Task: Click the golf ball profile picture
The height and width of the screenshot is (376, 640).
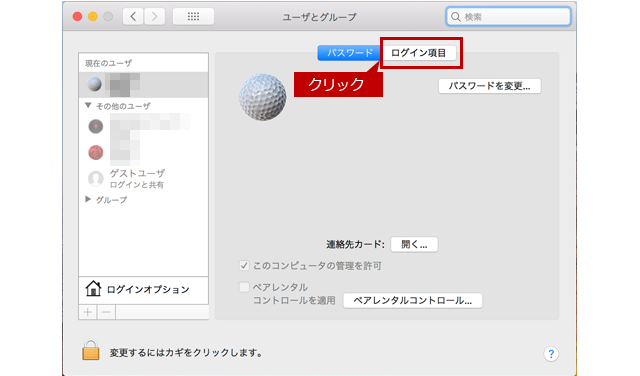Action: [x=262, y=97]
